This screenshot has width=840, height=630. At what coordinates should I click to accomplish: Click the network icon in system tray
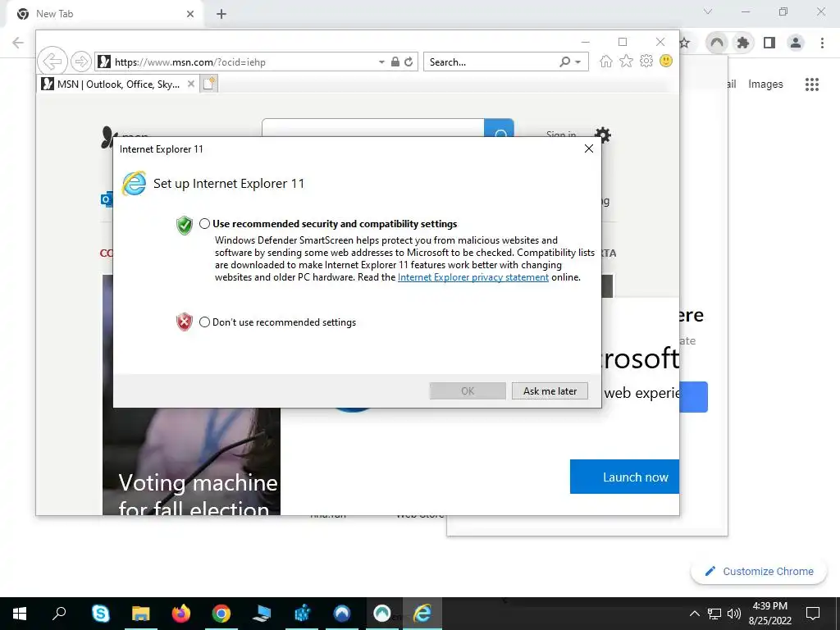[x=714, y=614]
